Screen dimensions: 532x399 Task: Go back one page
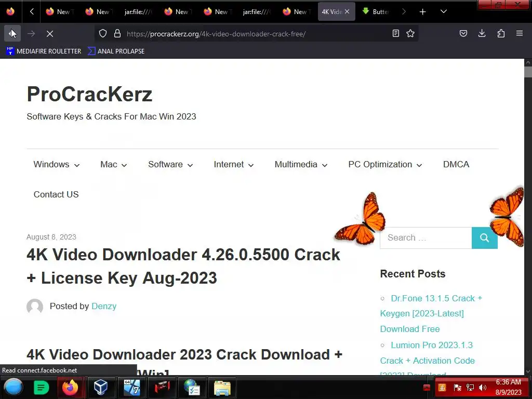(x=12, y=34)
